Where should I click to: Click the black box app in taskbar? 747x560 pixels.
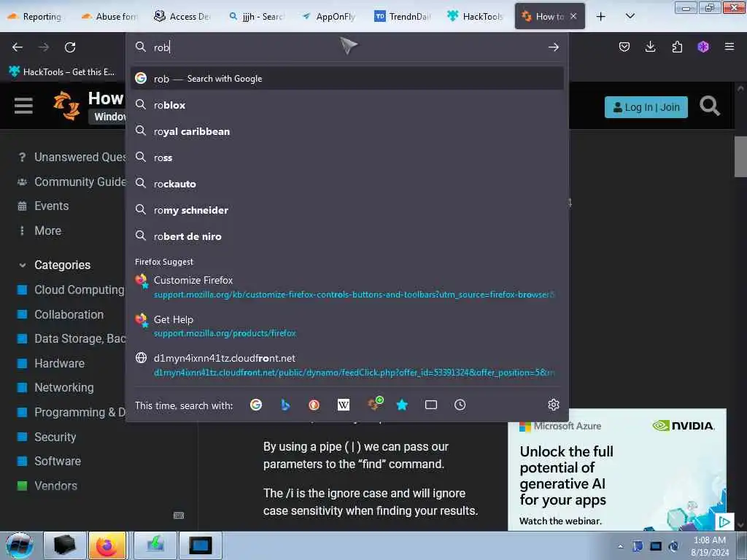(x=65, y=545)
